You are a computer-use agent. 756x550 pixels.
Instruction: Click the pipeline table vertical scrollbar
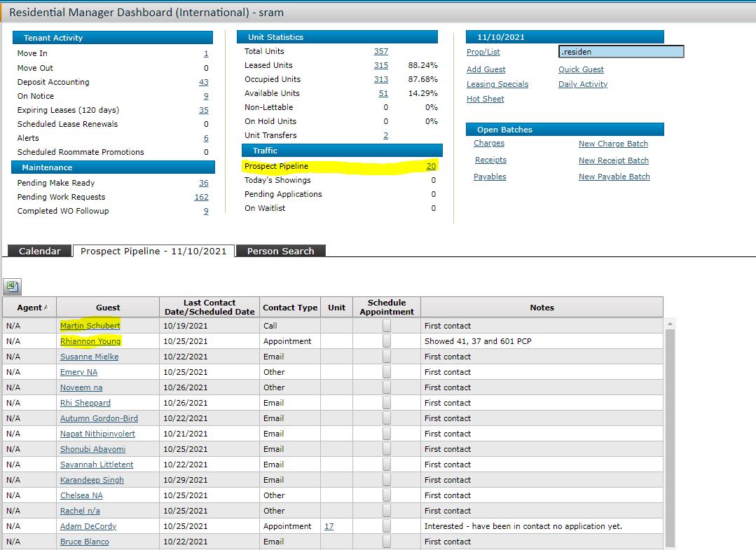point(670,439)
